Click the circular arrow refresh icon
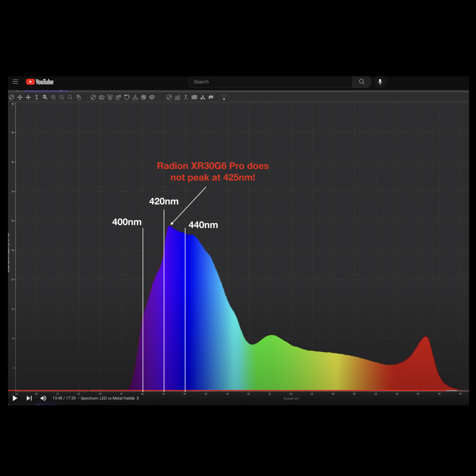This screenshot has height=476, width=476. (x=127, y=97)
